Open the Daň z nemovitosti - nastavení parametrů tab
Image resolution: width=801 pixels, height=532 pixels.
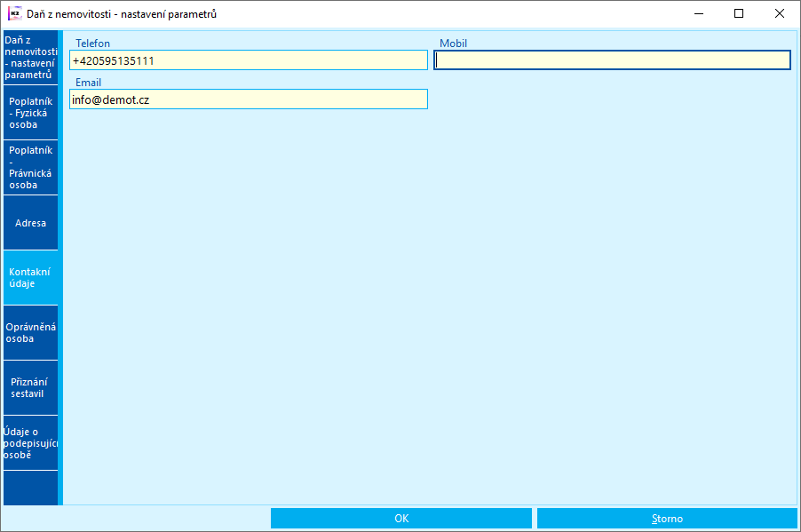pos(31,57)
